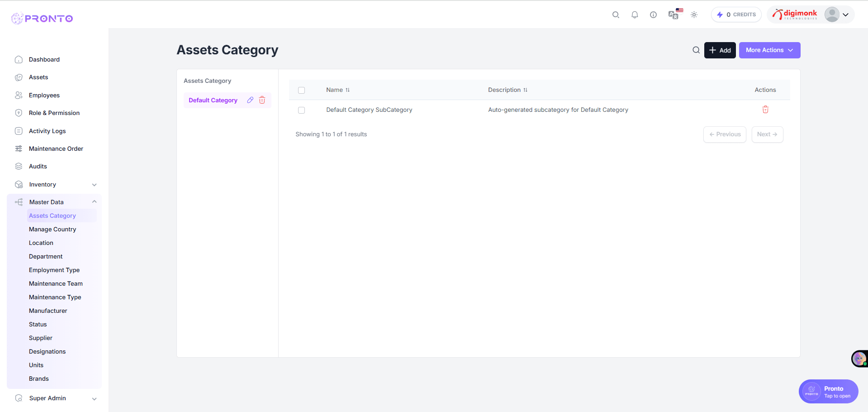
Task: Toggle light/dark theme using sun icon
Action: [x=694, y=14]
